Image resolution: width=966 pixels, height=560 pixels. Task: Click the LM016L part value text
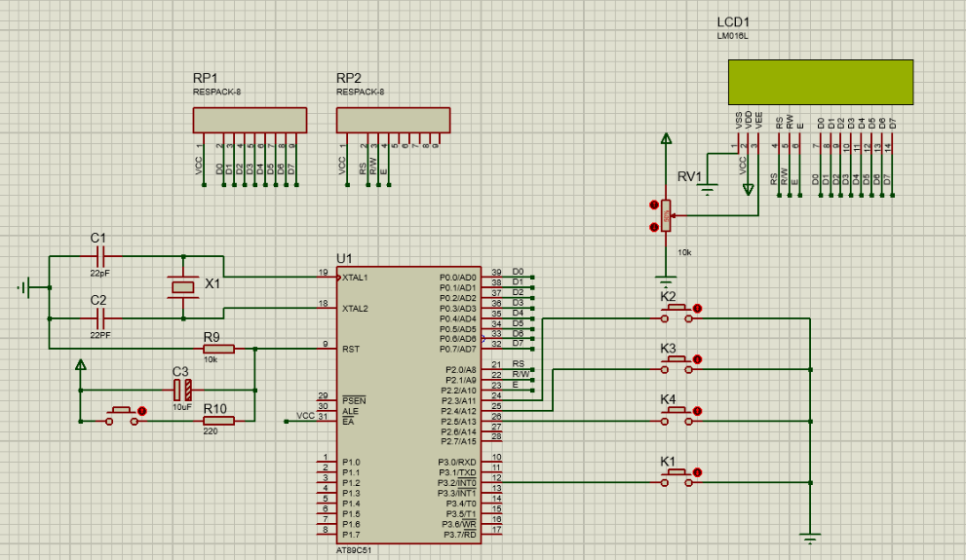point(732,36)
